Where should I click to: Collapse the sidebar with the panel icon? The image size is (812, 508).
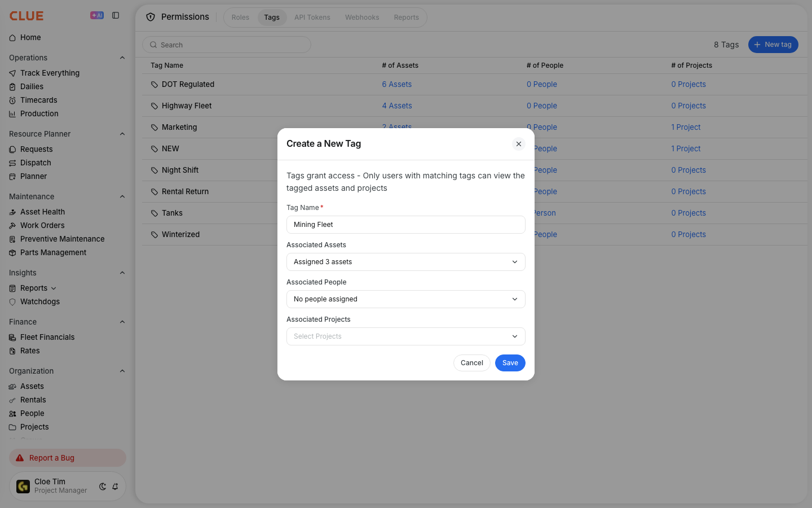(116, 15)
